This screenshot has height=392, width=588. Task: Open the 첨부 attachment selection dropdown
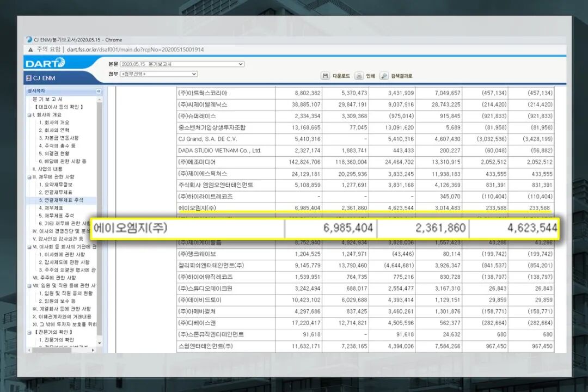(158, 74)
